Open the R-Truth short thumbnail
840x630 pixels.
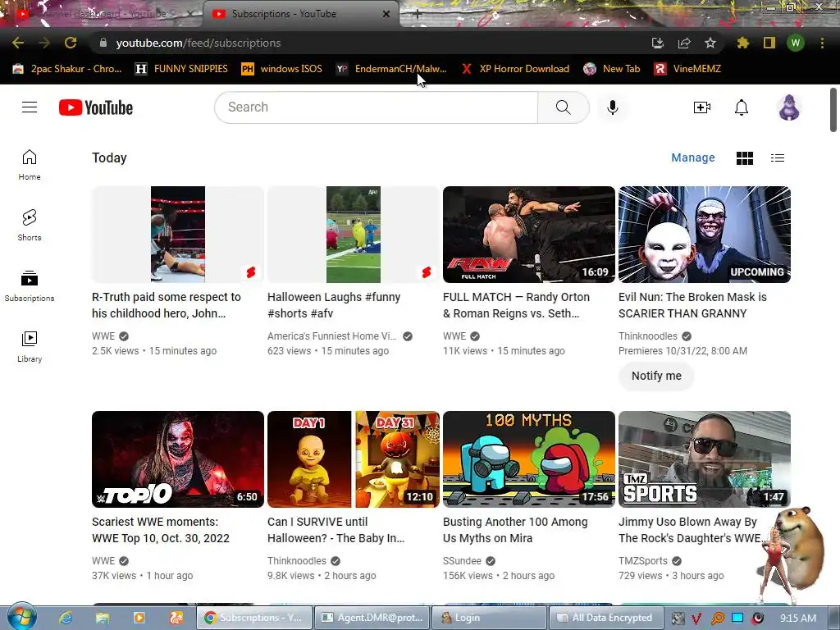coord(178,234)
